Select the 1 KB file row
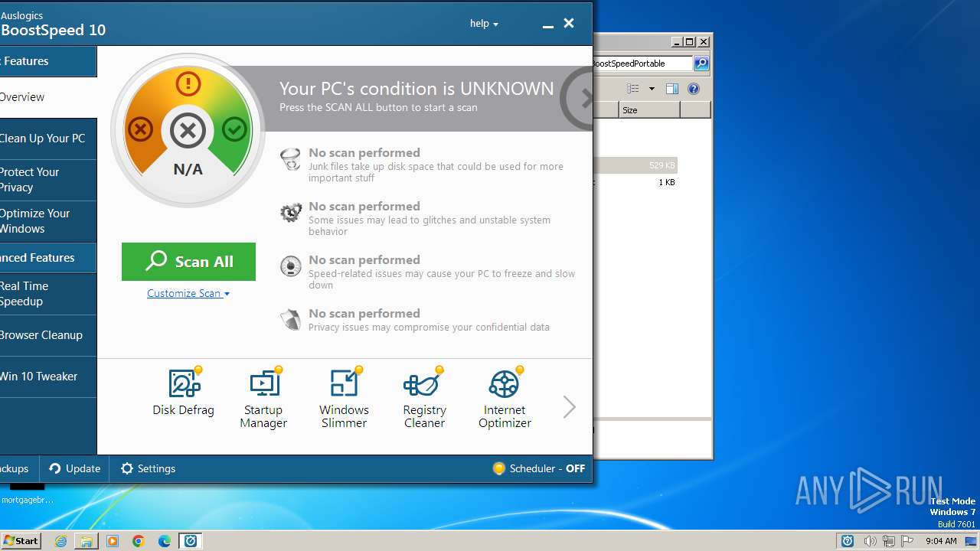 (635, 182)
